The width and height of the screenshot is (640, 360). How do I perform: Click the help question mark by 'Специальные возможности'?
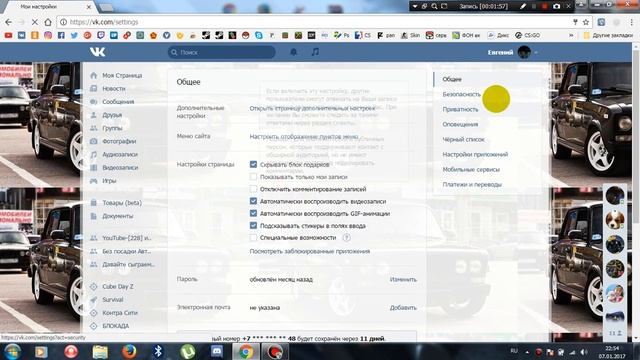coord(346,238)
